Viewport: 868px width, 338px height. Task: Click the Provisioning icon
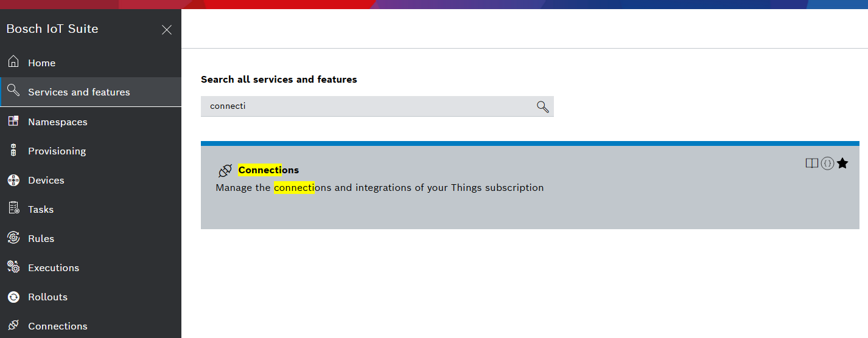13,150
